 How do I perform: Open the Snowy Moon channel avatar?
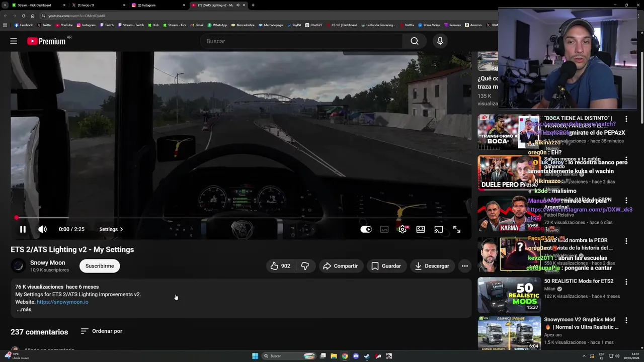[18, 265]
